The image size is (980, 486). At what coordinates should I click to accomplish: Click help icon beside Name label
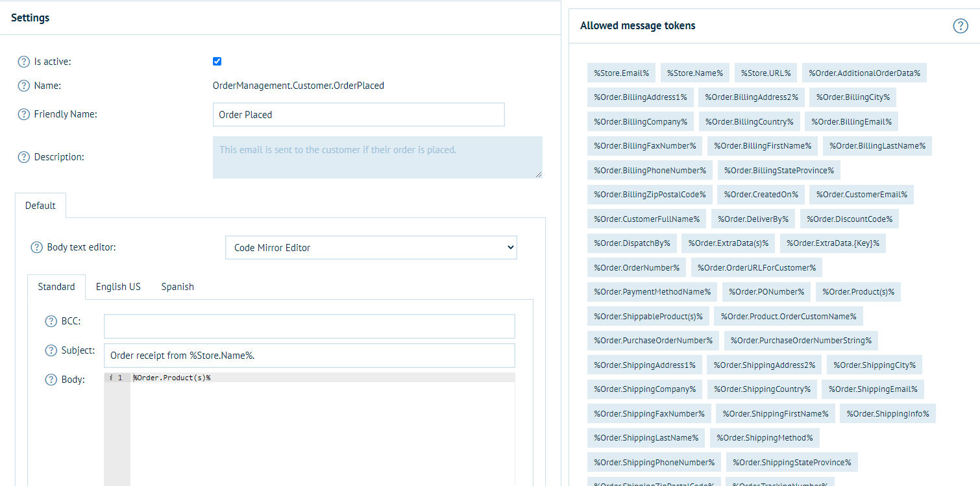click(23, 86)
